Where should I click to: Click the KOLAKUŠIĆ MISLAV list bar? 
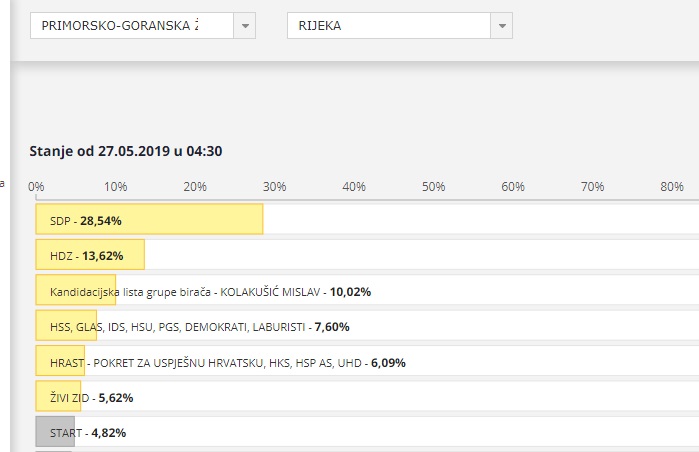(76, 290)
